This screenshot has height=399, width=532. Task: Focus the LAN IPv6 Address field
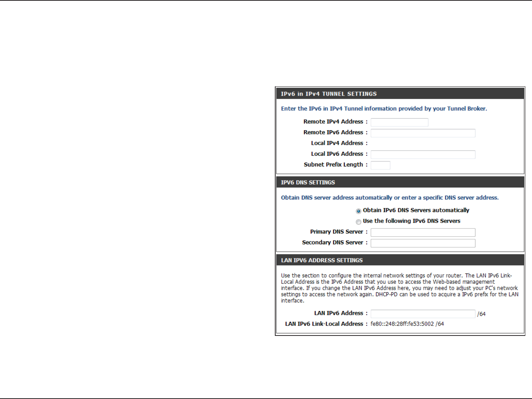(423, 314)
